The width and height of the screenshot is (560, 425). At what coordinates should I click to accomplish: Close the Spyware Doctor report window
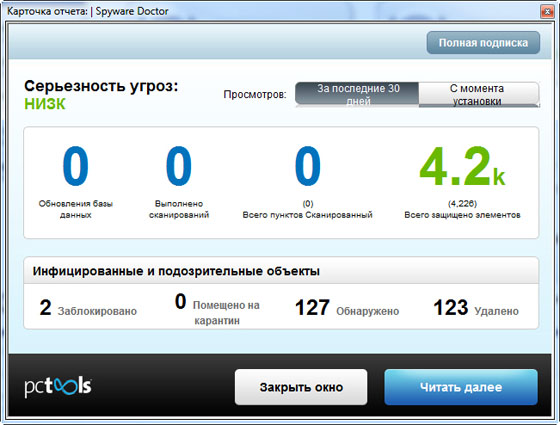click(547, 12)
